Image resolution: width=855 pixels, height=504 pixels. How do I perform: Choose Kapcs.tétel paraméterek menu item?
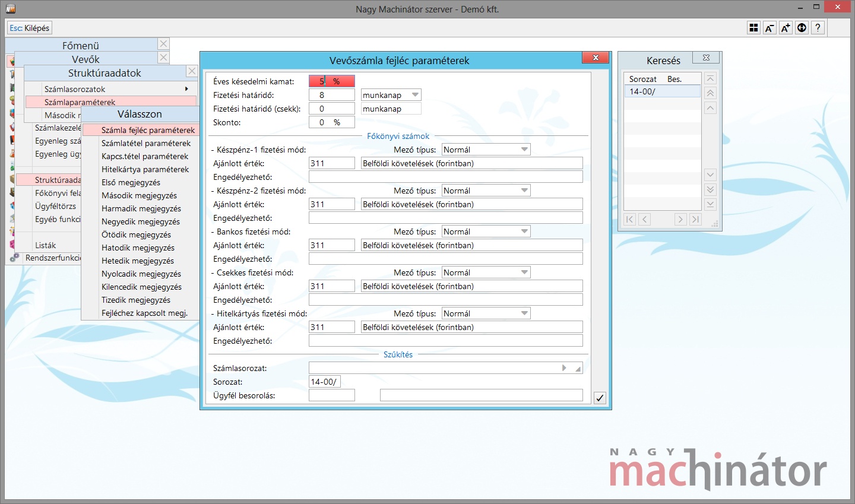pos(145,156)
